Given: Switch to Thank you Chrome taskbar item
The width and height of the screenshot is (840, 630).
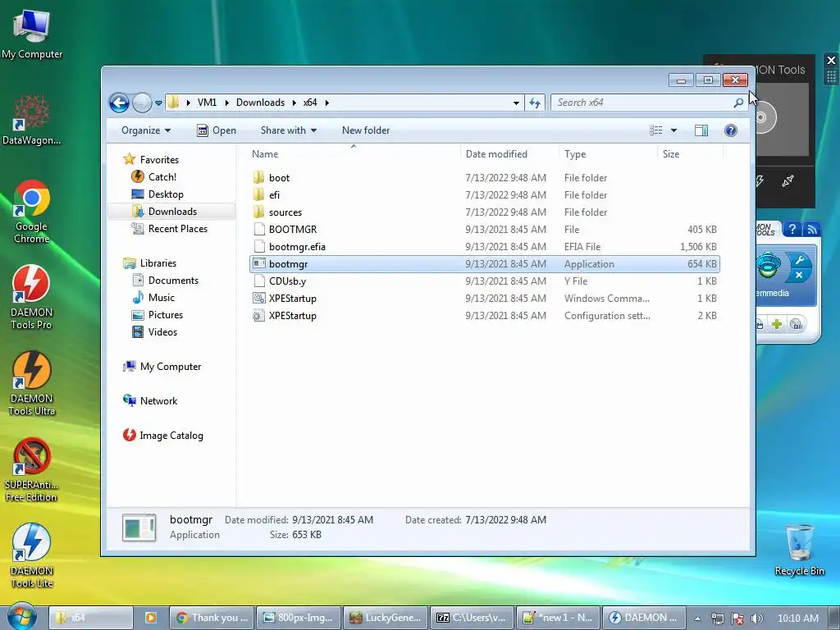Looking at the screenshot, I should 212,618.
